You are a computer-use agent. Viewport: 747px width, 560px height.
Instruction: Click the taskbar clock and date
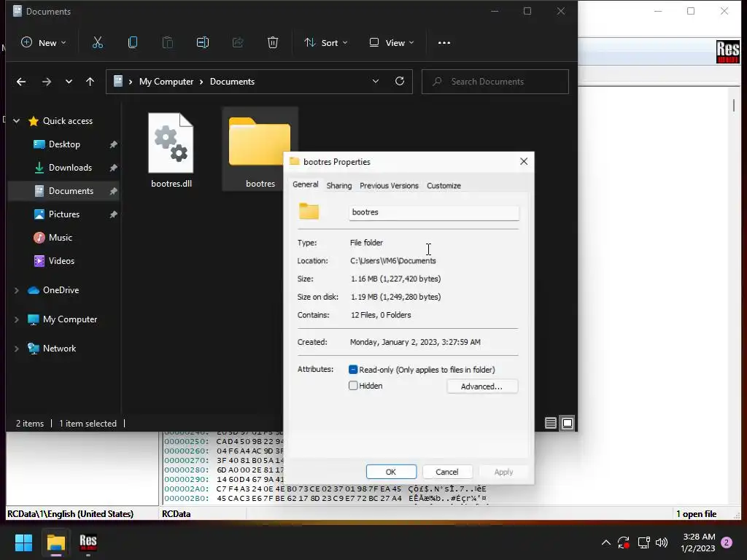[x=698, y=542]
